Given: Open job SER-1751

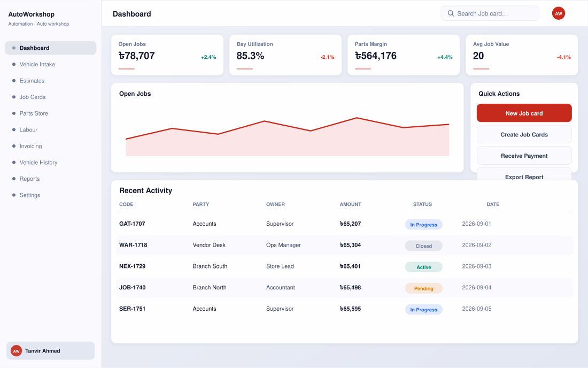Looking at the screenshot, I should pyautogui.click(x=133, y=309).
